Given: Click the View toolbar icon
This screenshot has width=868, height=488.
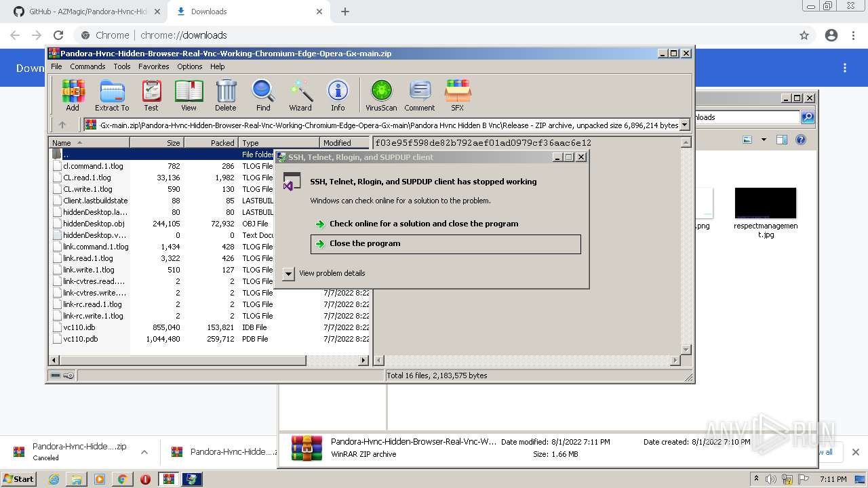Looking at the screenshot, I should 189,96.
